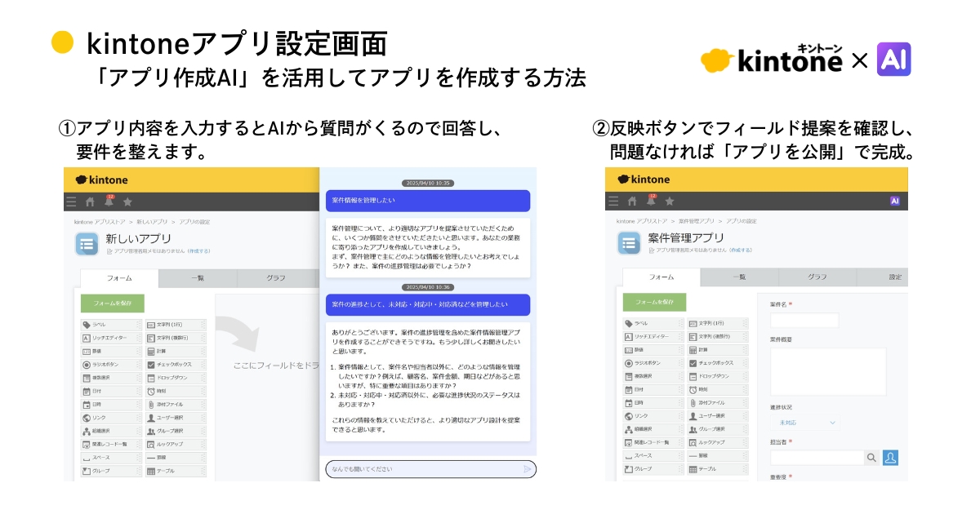
Task: Open favorites star in 新しいアプリ screen
Action: coord(127,202)
